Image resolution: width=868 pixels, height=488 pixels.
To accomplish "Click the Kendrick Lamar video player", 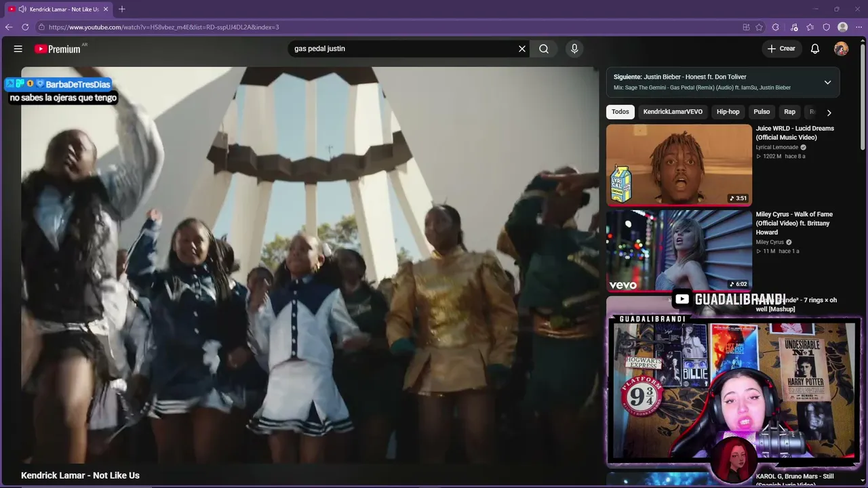I will (310, 265).
